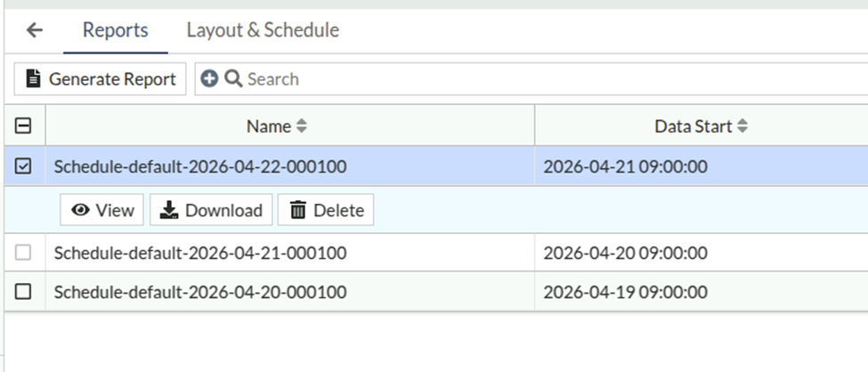Uncheck the Schedule-default-2026-04-22-000100 row checkbox

click(22, 166)
